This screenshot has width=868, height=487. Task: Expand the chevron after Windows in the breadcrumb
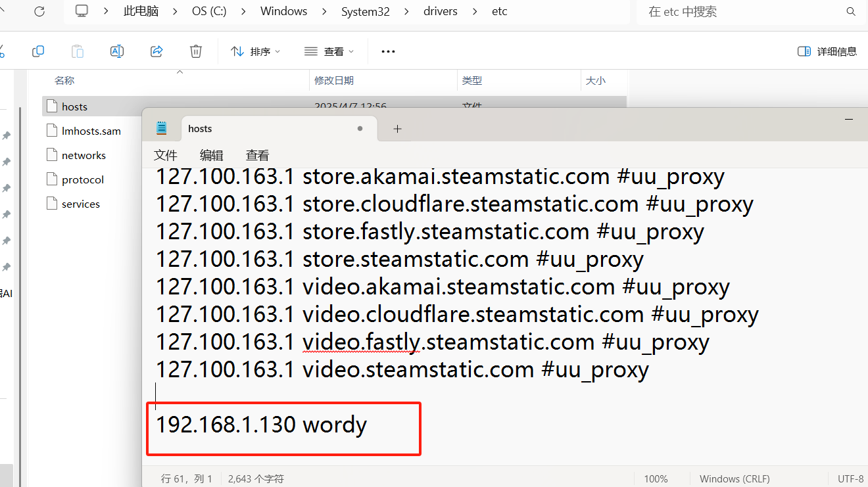coord(324,11)
